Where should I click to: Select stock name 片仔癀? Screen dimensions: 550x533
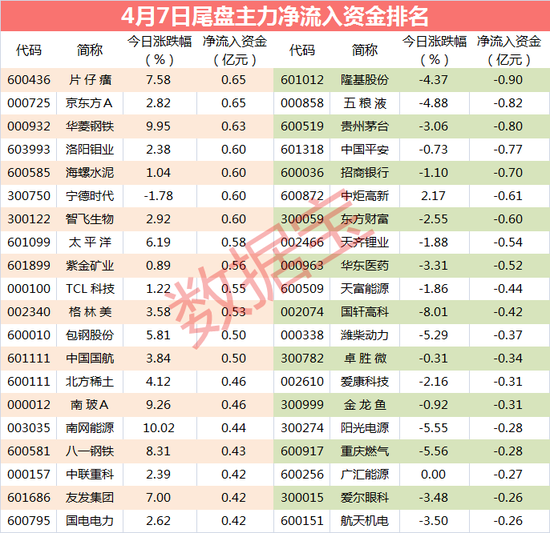pos(90,80)
